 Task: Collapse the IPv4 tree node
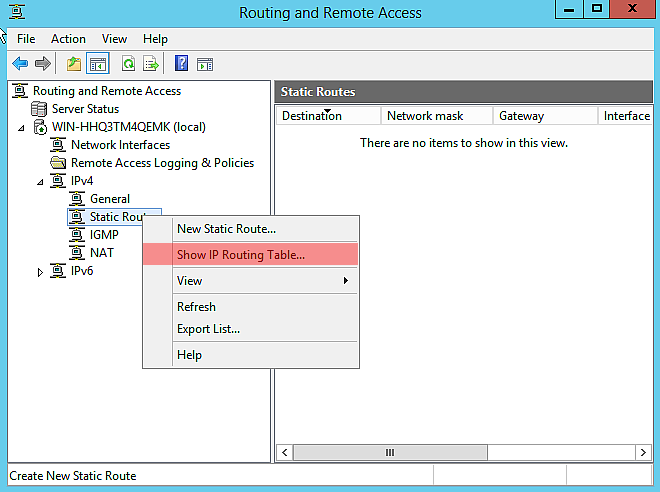[40, 182]
